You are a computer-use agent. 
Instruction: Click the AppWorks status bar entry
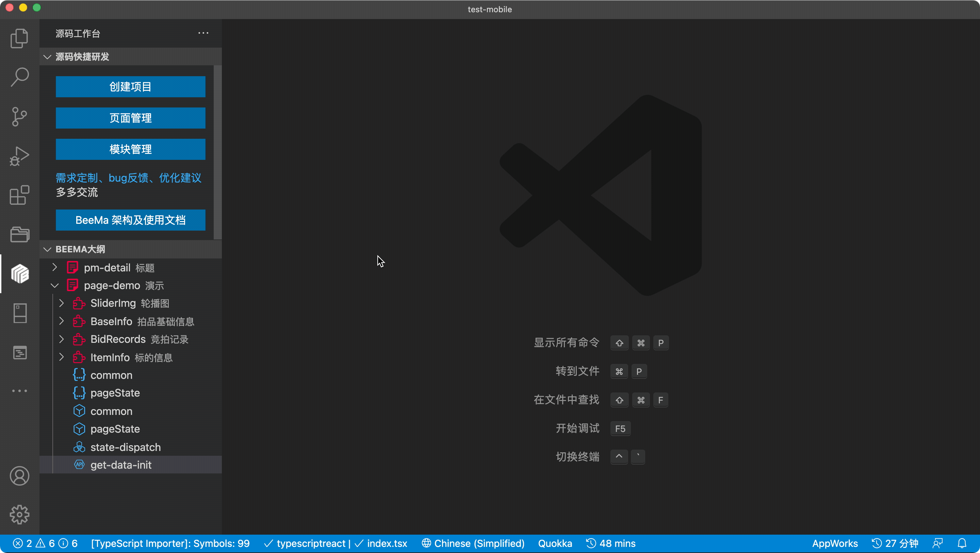835,543
